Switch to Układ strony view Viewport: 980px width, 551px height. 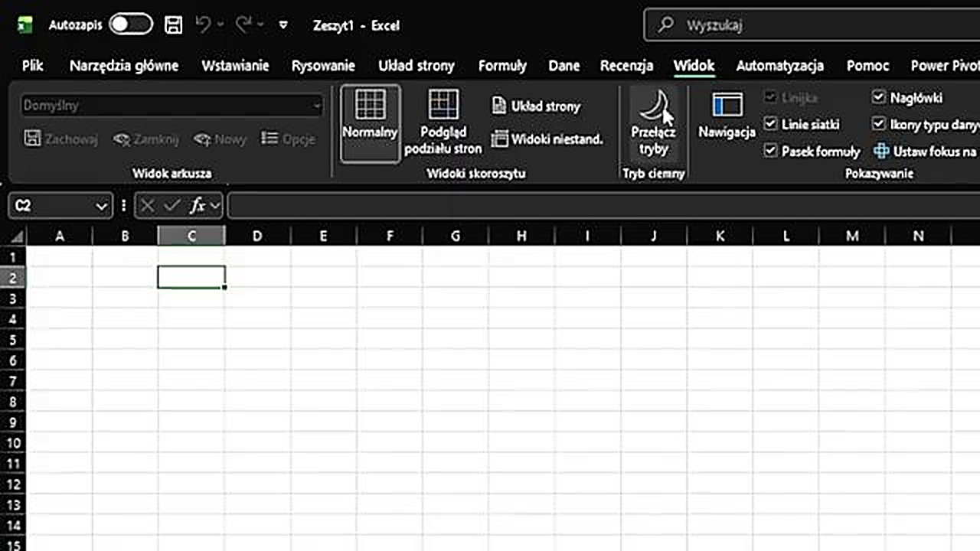tap(536, 106)
